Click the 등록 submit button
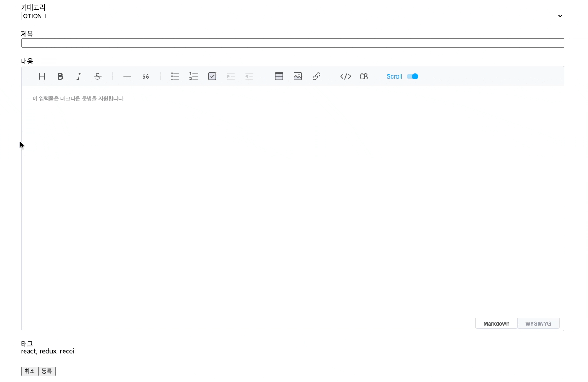 (47, 371)
